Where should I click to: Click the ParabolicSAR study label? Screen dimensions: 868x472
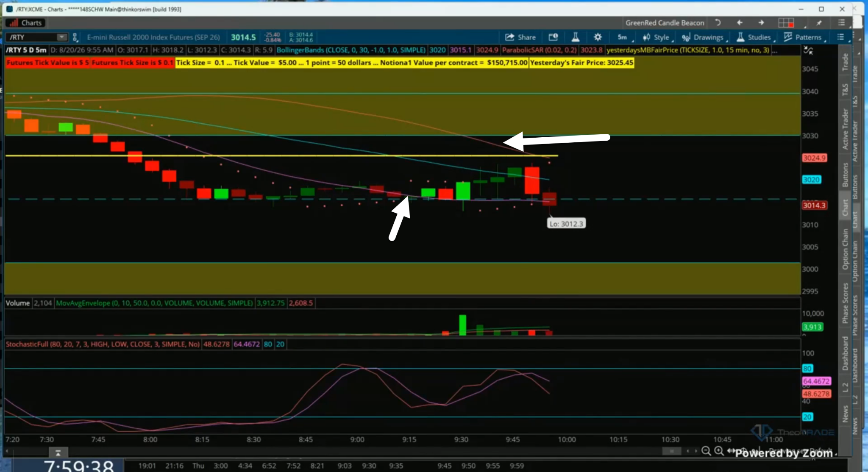click(x=539, y=50)
